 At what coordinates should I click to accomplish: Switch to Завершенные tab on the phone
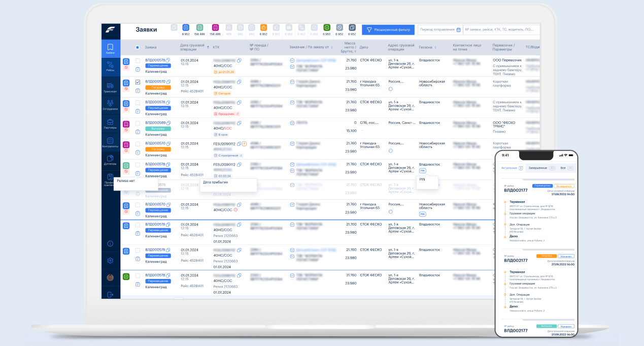coord(541,168)
